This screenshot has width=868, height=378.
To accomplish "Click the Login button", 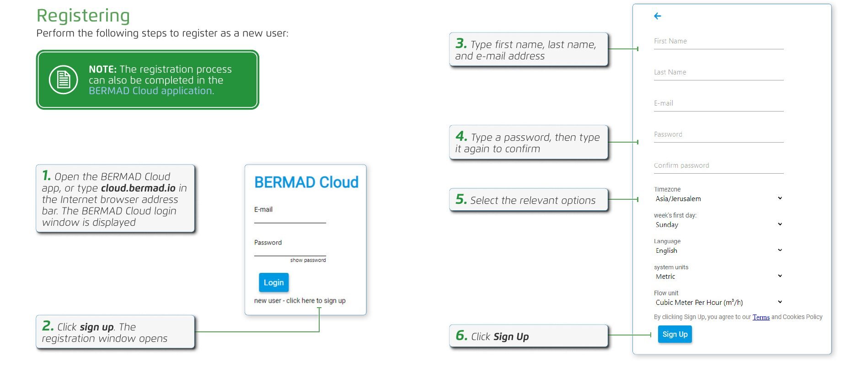I will coord(273,282).
